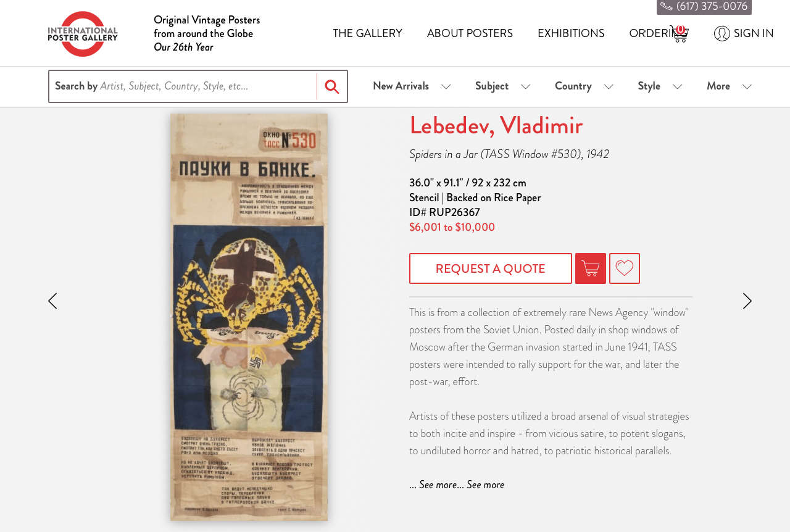
Task: Open the Style dropdown menu
Action: [660, 86]
